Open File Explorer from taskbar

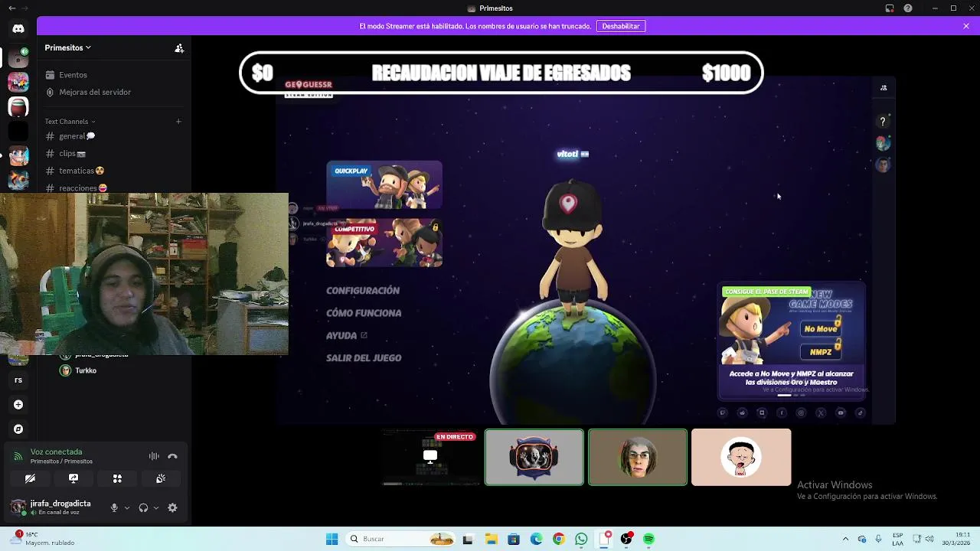tap(491, 539)
